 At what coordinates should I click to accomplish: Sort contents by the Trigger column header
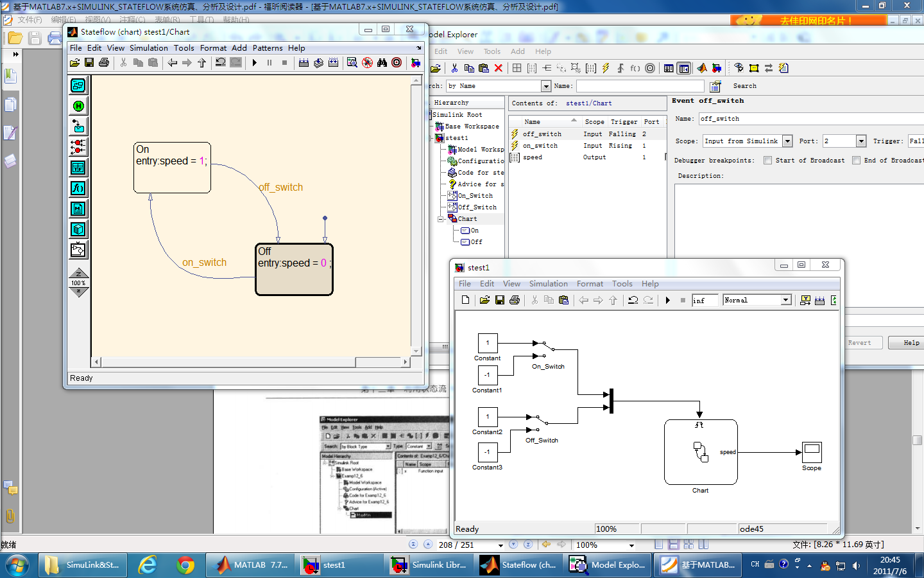click(624, 121)
